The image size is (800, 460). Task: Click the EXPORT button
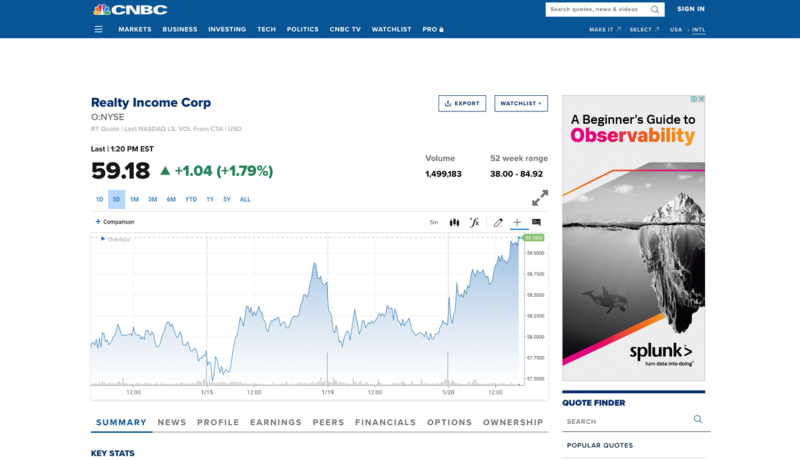click(462, 104)
